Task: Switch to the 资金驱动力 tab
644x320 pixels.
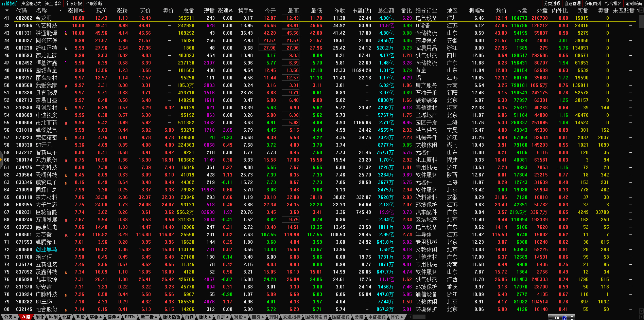Action: (31, 3)
